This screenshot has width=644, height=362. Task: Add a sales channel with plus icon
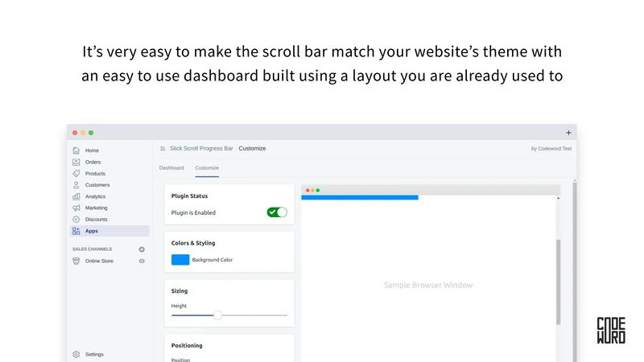click(142, 249)
